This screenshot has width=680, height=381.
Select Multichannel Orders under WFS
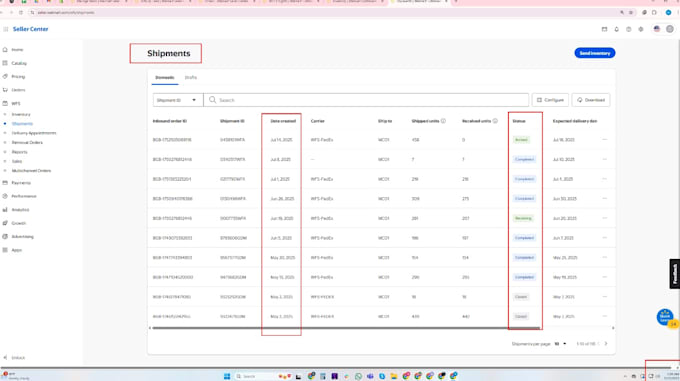tap(31, 171)
